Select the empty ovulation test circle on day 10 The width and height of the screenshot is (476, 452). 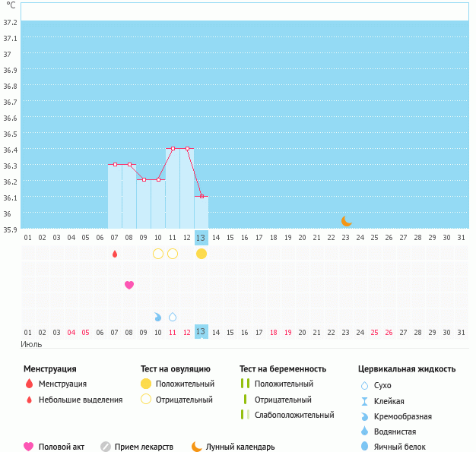(158, 254)
